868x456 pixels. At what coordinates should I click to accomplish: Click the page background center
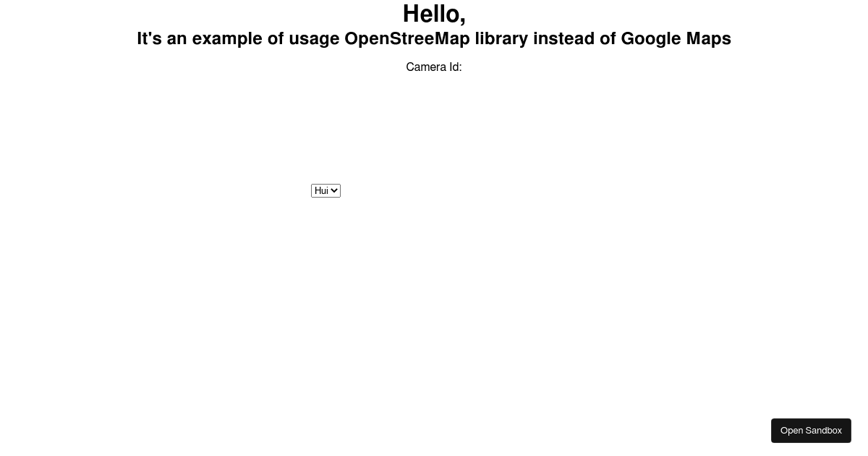[x=434, y=290]
